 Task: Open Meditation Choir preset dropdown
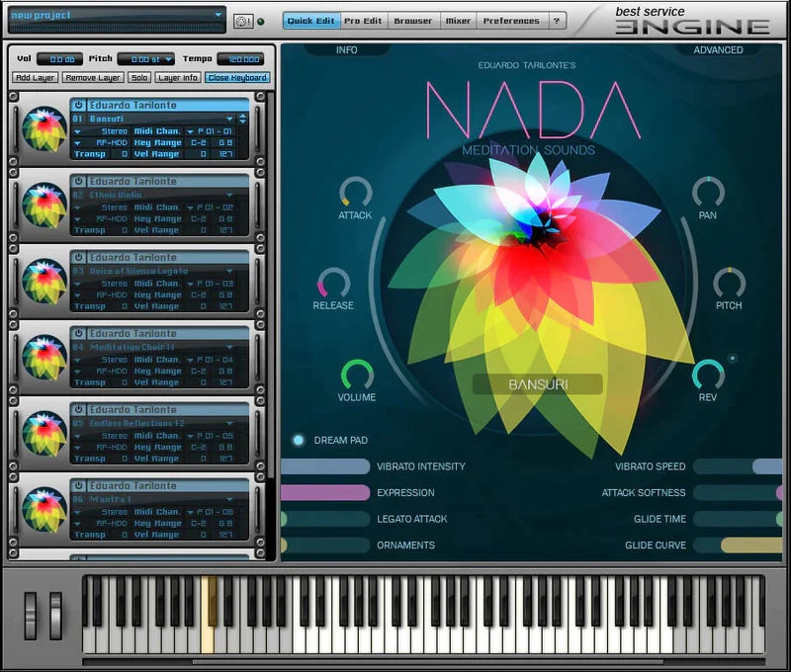(x=230, y=347)
